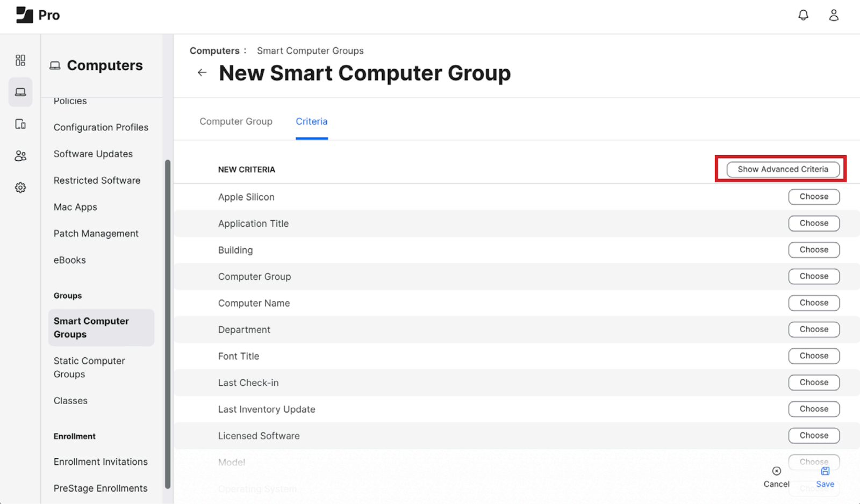Open the Devices icon in left rail

pos(20,124)
